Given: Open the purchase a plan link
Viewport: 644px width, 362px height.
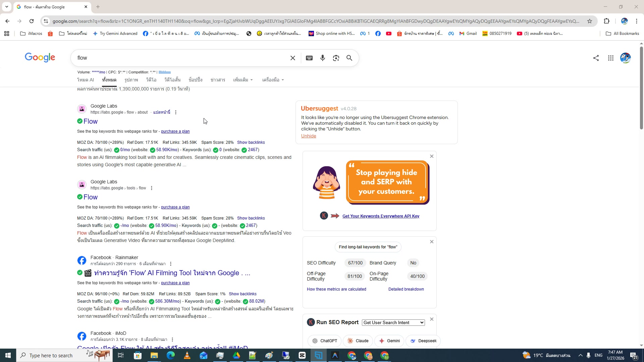Looking at the screenshot, I should [x=175, y=131].
